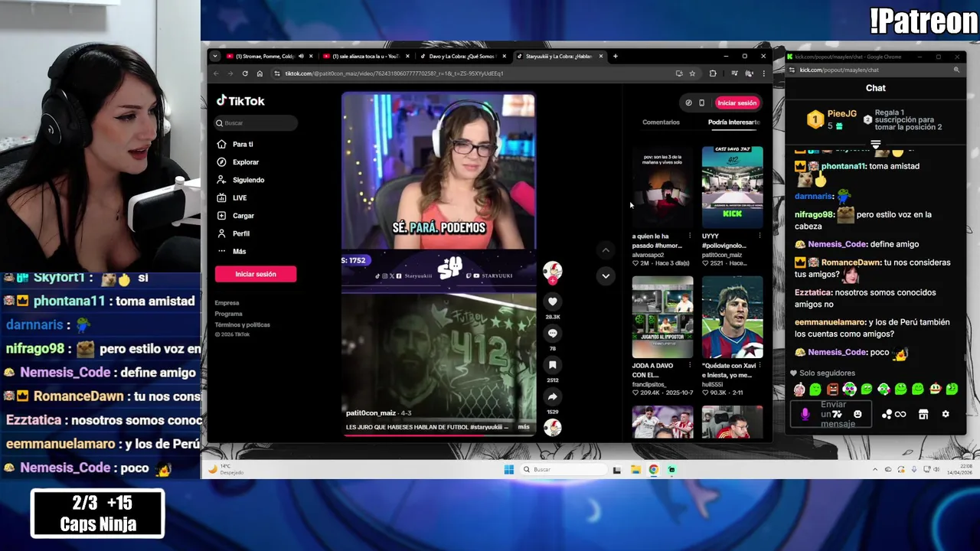Open 'Términos y políticas' footer link
The width and height of the screenshot is (980, 551).
(242, 324)
